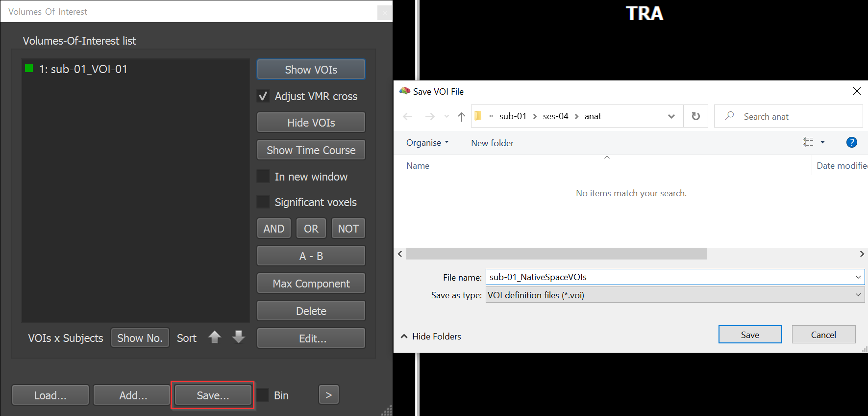This screenshot has height=416, width=868.
Task: Open the view options dropdown arrow
Action: pos(822,142)
